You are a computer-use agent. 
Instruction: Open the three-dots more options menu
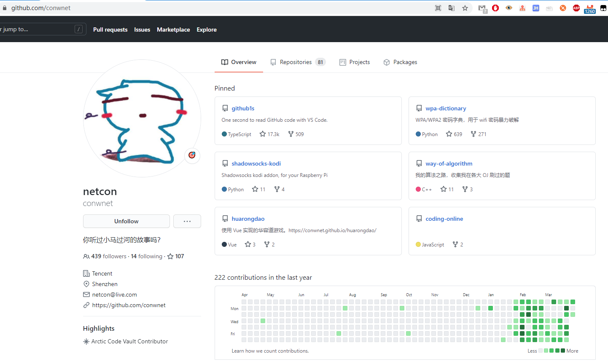pyautogui.click(x=187, y=221)
